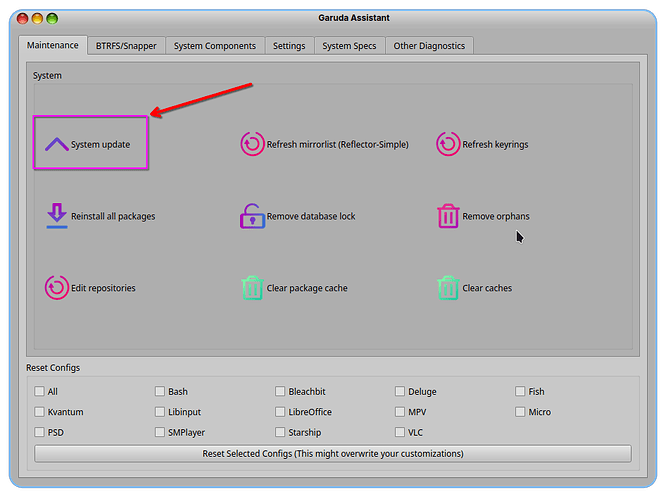Click the red close window button
Image resolution: width=666 pixels, height=499 pixels.
[x=23, y=18]
